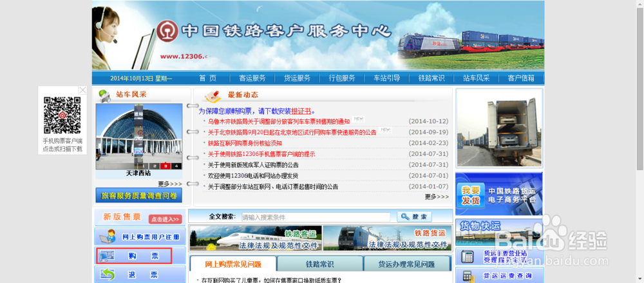Viewport: 644px width, 283px height.
Task: Open 铁路常识 navigation menu
Action: (431, 78)
